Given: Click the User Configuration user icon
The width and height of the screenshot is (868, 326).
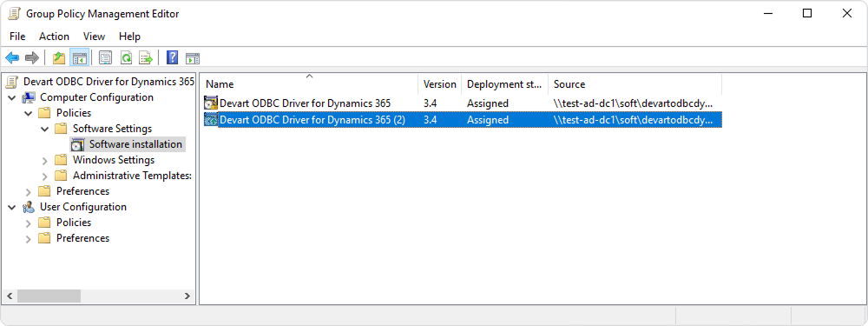Looking at the screenshot, I should [29, 207].
